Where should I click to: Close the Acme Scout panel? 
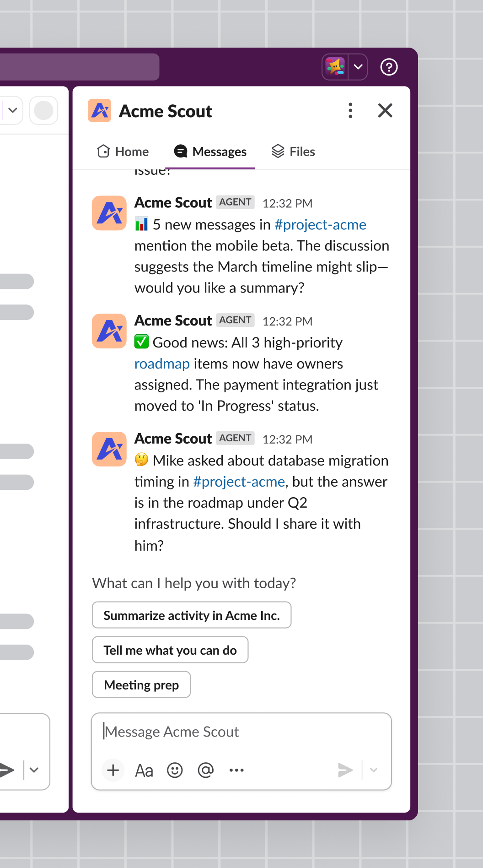[x=385, y=110]
